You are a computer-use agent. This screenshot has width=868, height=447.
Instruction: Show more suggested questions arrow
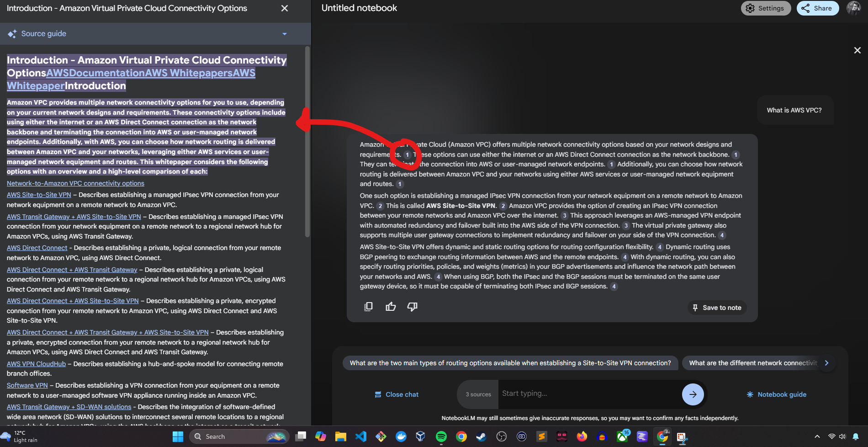826,363
